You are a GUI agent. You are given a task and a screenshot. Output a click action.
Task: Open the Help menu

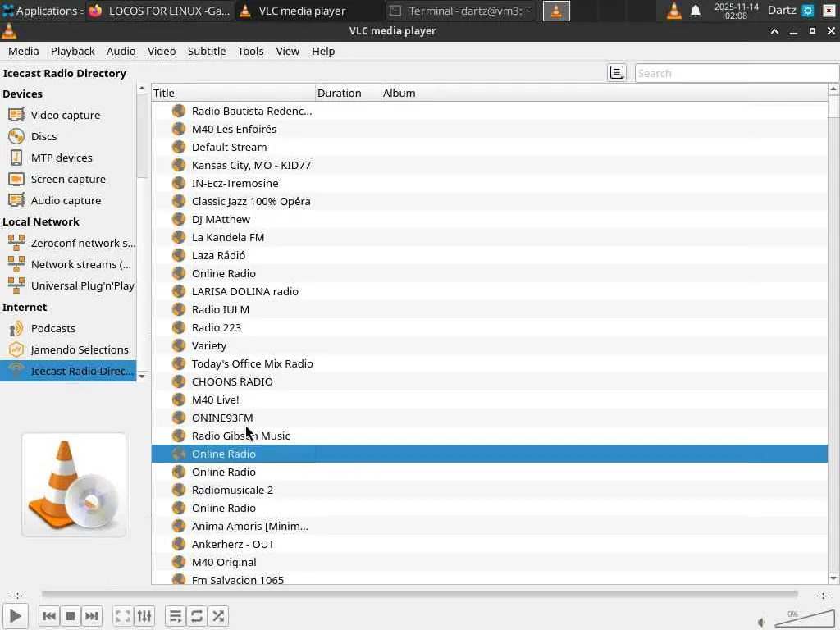pyautogui.click(x=323, y=52)
